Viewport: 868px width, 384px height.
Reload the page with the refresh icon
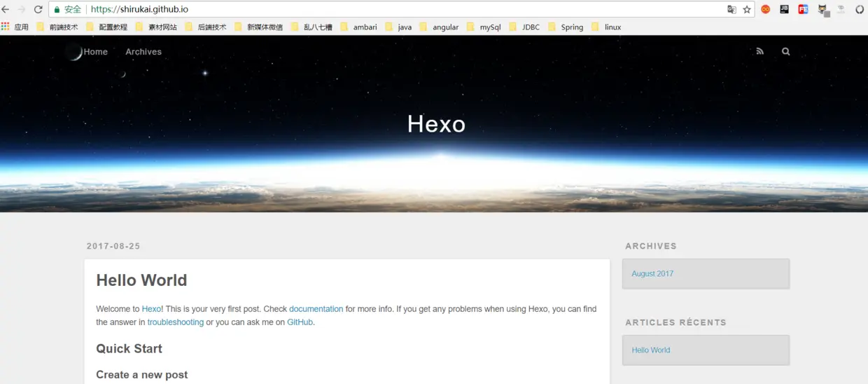38,10
